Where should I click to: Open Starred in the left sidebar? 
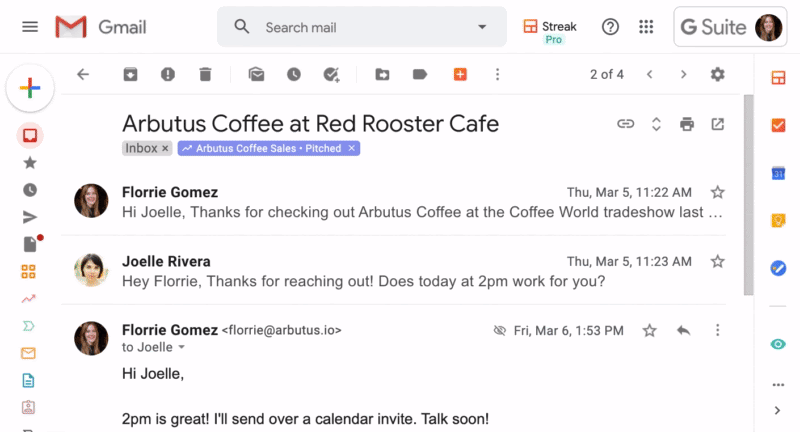tap(30, 163)
